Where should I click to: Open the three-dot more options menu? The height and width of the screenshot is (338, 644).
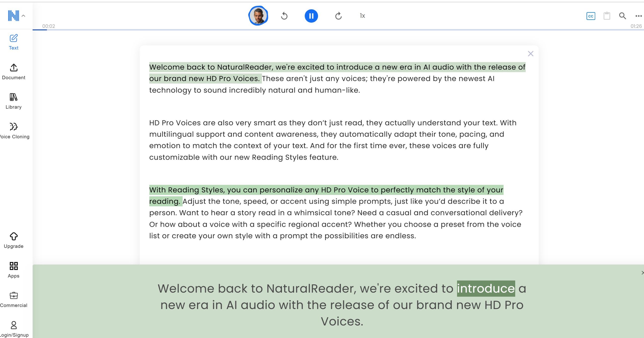coord(638,16)
